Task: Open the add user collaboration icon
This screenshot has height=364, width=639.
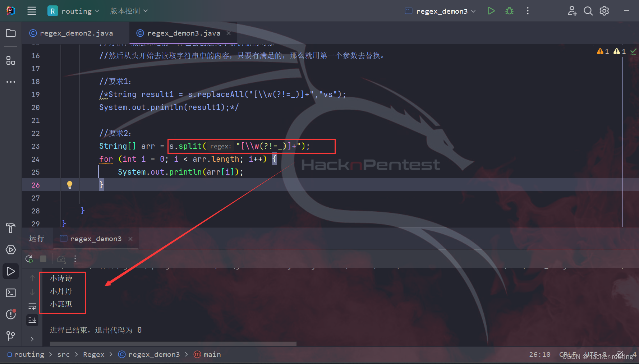Action: [x=572, y=11]
